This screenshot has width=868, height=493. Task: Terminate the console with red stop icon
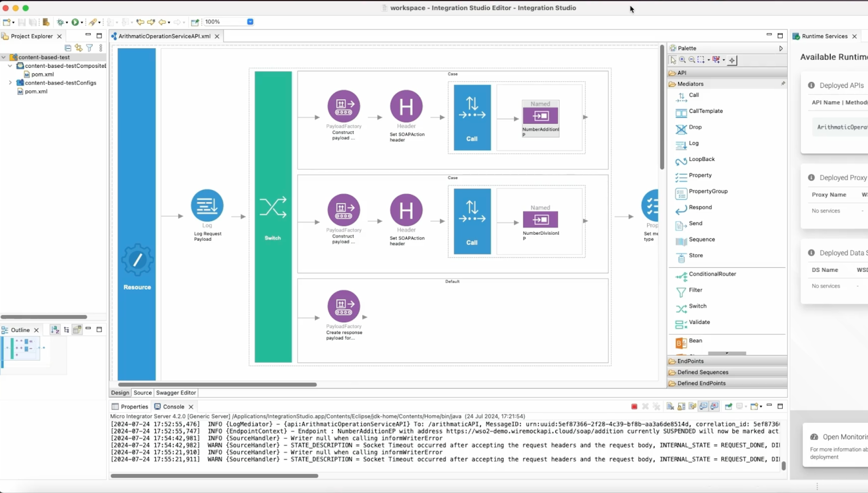coord(634,406)
